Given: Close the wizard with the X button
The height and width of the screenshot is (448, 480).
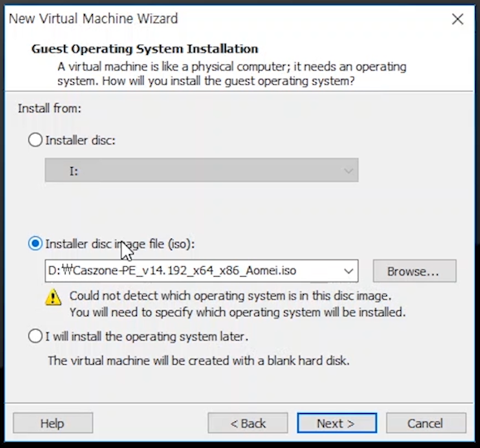Looking at the screenshot, I should click(458, 19).
